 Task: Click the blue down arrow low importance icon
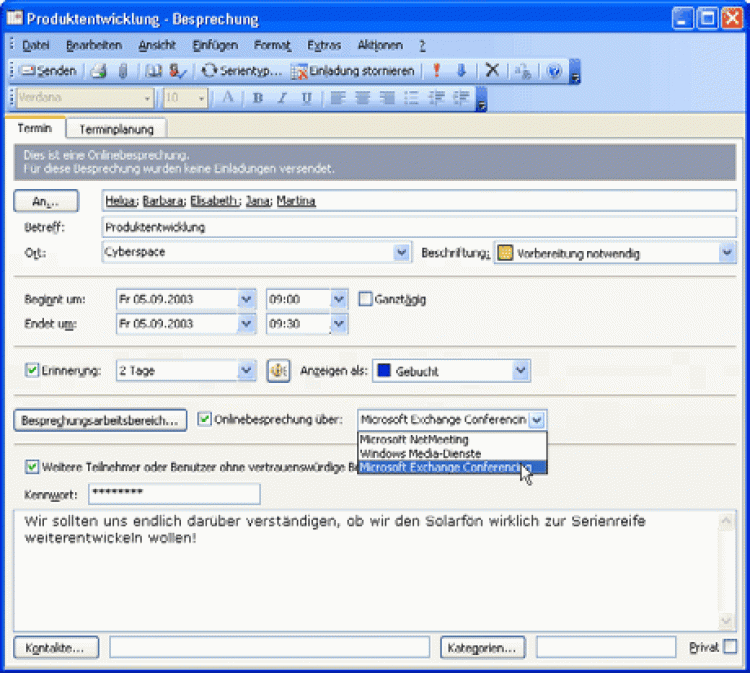461,71
